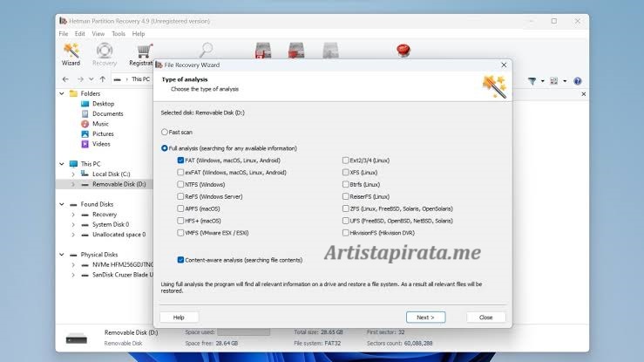644x362 pixels.
Task: Click the magnifying glass find icon
Action: click(206, 50)
